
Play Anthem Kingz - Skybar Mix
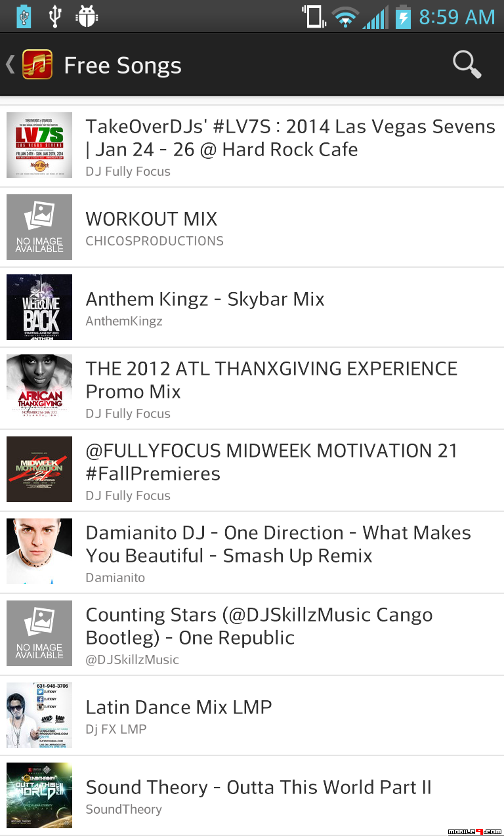pos(252,308)
